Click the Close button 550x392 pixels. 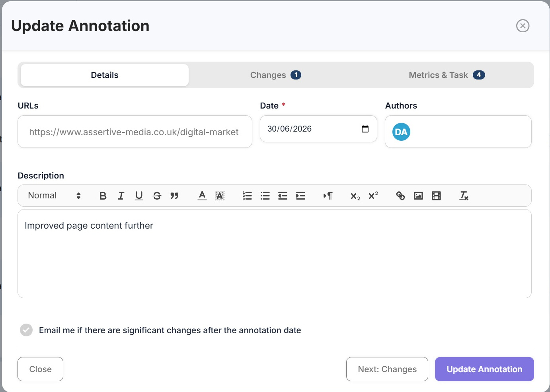pos(40,369)
